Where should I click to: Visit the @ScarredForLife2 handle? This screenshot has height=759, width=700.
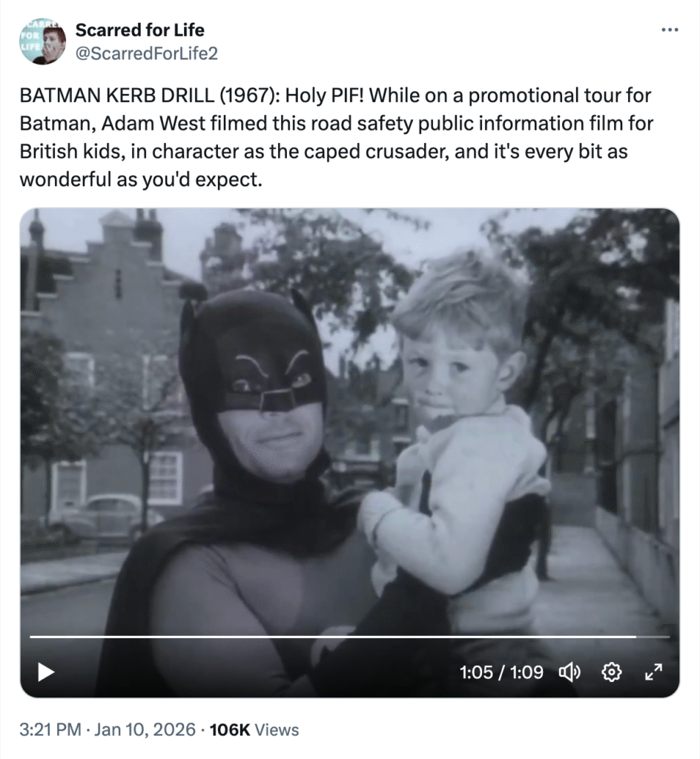coord(146,53)
